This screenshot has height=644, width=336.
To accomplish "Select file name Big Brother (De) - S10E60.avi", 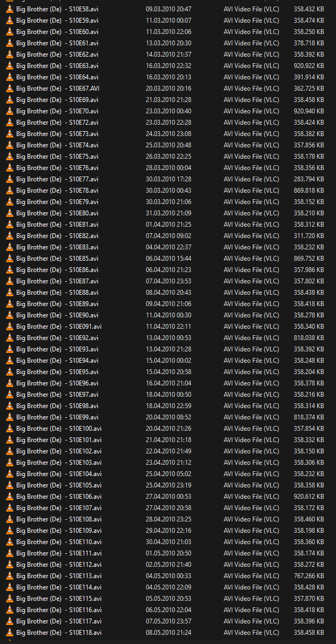I will [x=57, y=32].
